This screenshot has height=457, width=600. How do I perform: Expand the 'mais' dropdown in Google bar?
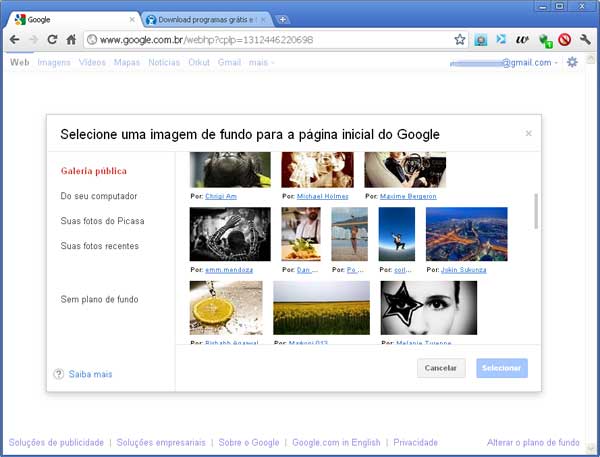click(x=261, y=62)
